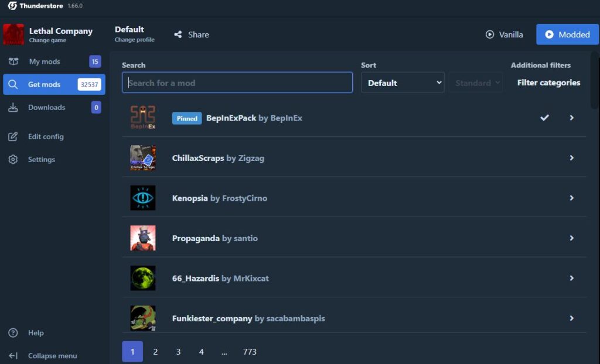Launch the game with Modded button
600x364 pixels.
tap(567, 35)
